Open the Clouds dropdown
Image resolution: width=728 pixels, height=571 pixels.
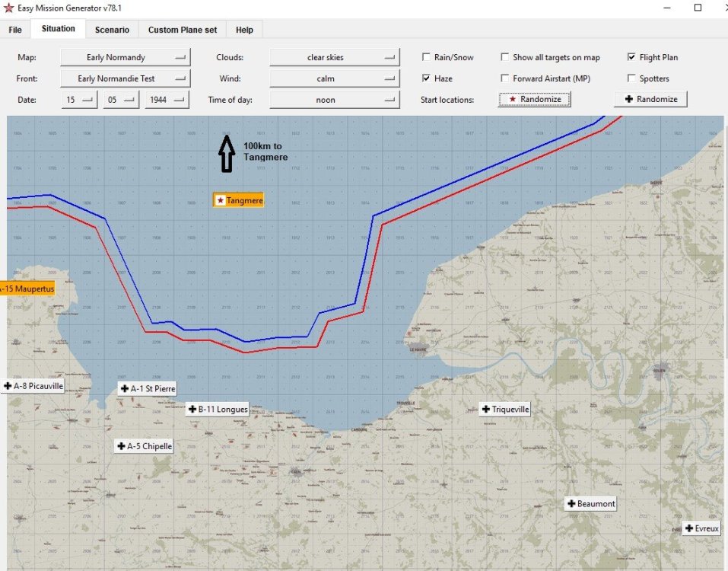coord(335,56)
